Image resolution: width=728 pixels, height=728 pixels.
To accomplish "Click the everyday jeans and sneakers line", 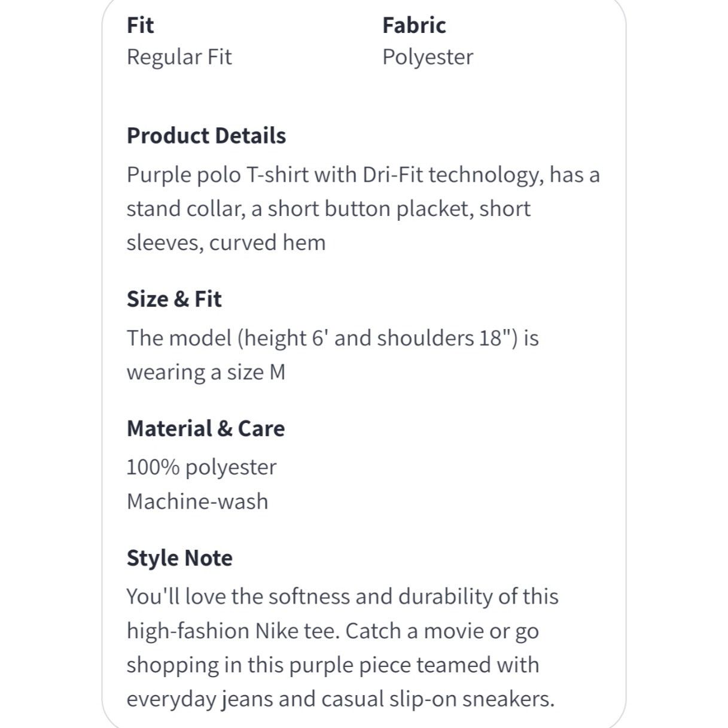I will (x=341, y=699).
